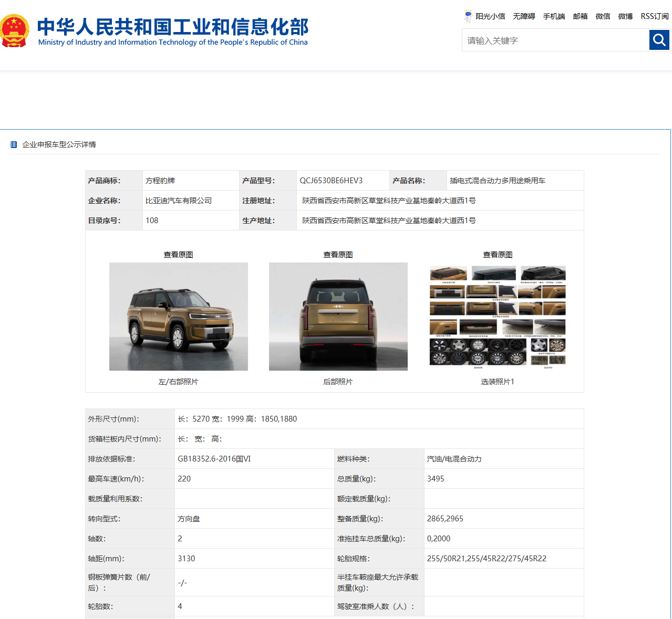The width and height of the screenshot is (672, 619).
Task: Click the top speed value 220
Action: coord(184,479)
